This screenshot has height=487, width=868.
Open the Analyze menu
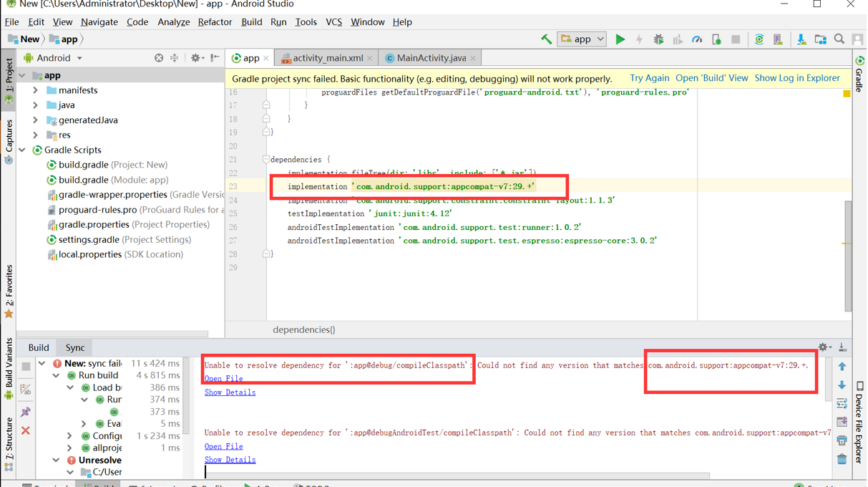pyautogui.click(x=173, y=22)
